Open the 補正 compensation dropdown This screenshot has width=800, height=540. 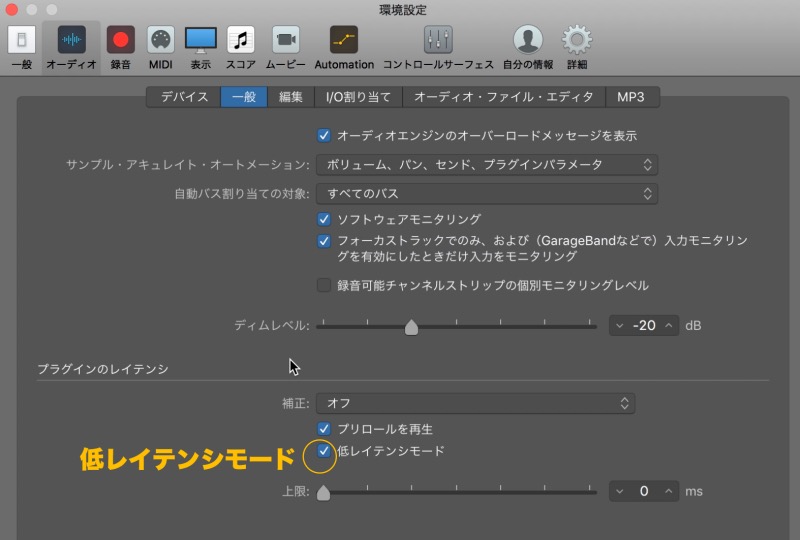[x=476, y=403]
